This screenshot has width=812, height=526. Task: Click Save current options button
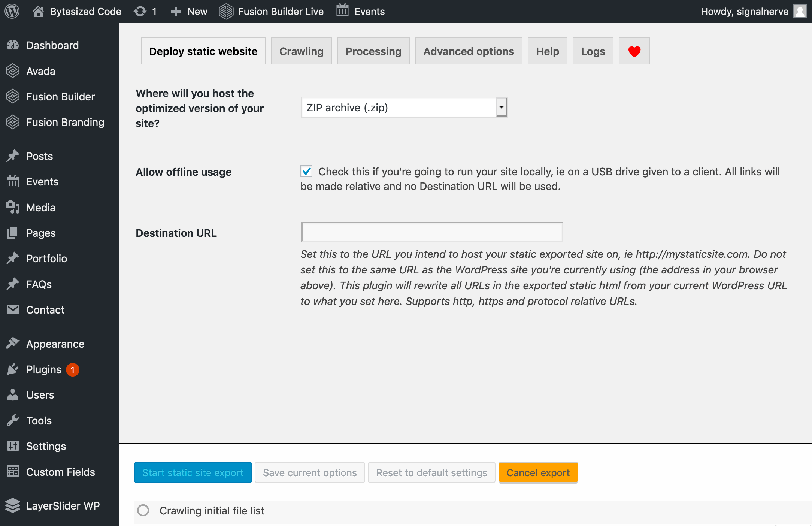[310, 472]
